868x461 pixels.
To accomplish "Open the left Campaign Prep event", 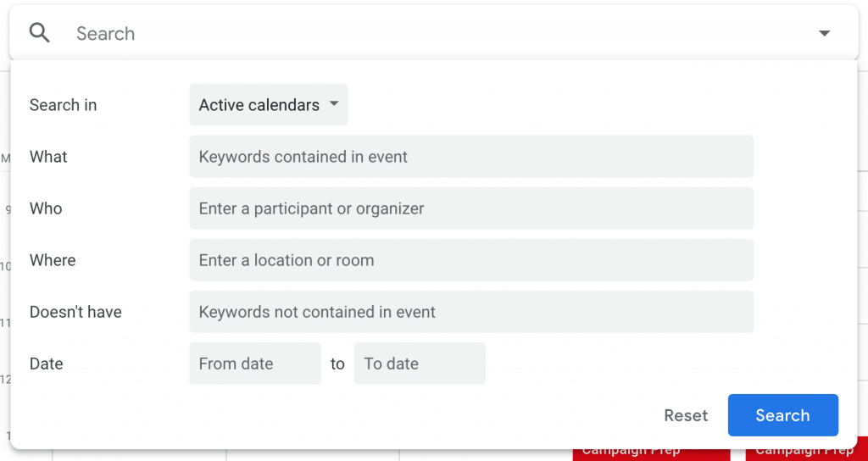I will click(x=631, y=453).
